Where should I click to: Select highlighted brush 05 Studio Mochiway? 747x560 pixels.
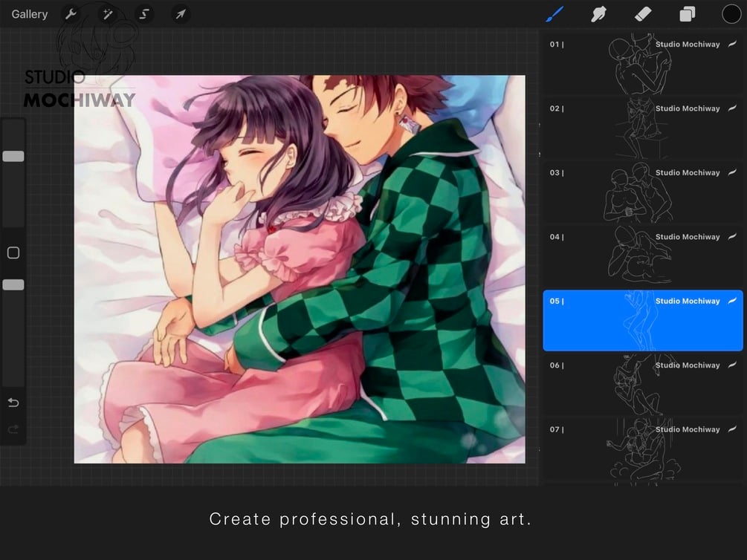[x=643, y=320]
